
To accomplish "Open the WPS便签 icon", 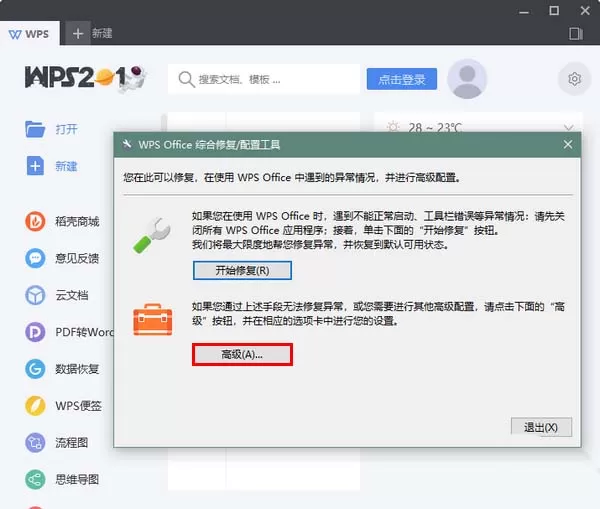I will [x=35, y=406].
